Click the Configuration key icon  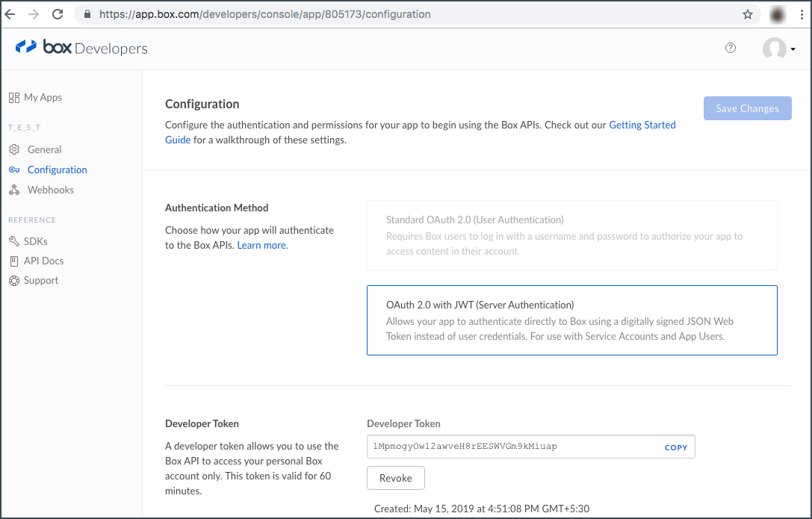pos(14,170)
